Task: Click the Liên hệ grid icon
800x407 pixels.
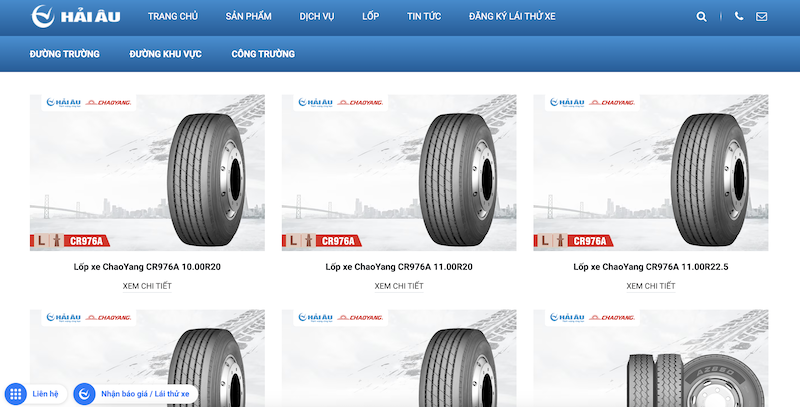Action: tap(16, 394)
